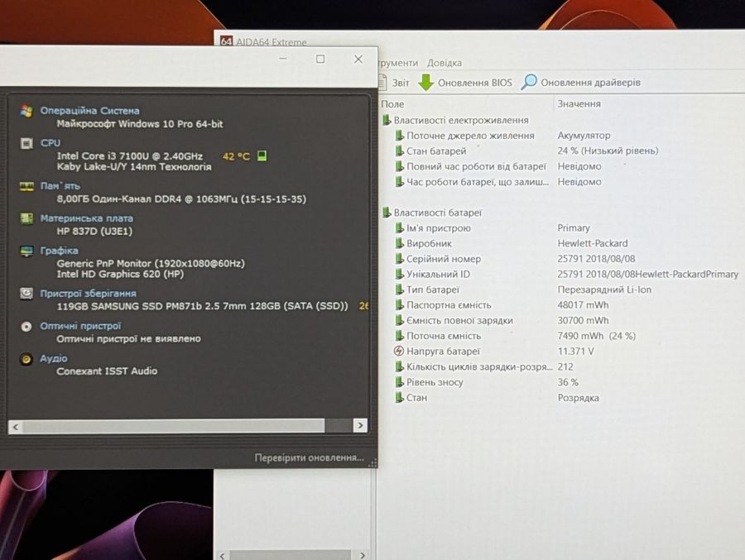Open the CPU section link
This screenshot has height=560, width=745.
coord(50,143)
